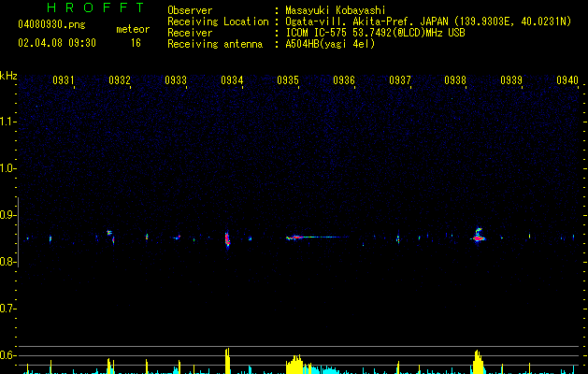Click the ICOM IC-575 receiver text
Viewport: 588px width, 374px height.
pos(375,33)
